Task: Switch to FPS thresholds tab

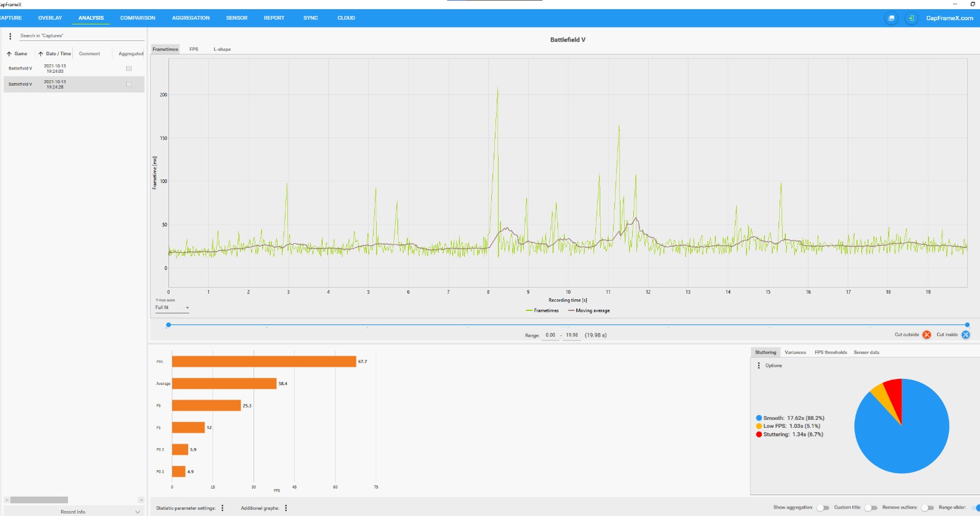Action: coord(831,353)
